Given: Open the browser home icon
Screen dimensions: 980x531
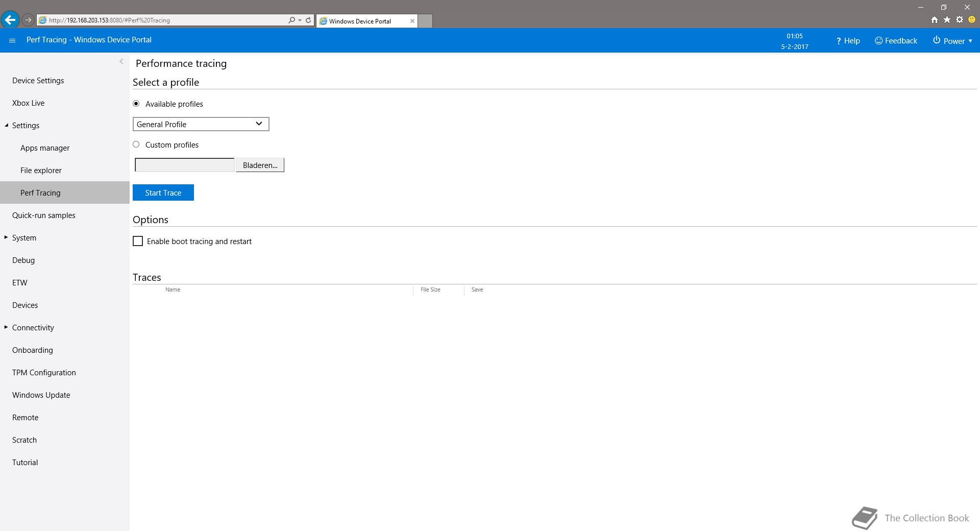Looking at the screenshot, I should [x=934, y=20].
